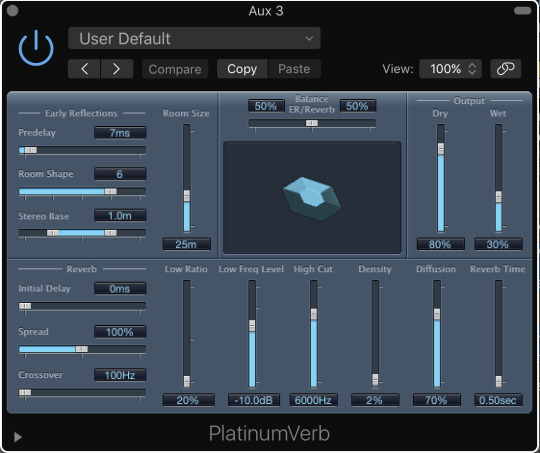
Task: Click the Predelay slider handle
Action: [x=30, y=150]
